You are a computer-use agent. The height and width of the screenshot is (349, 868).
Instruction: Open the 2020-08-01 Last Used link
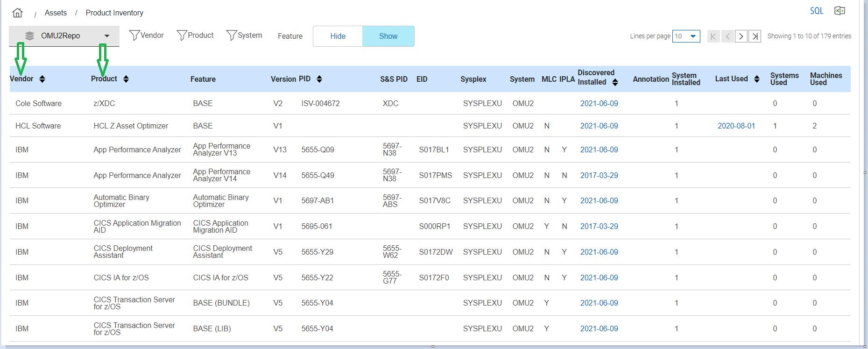coord(736,126)
